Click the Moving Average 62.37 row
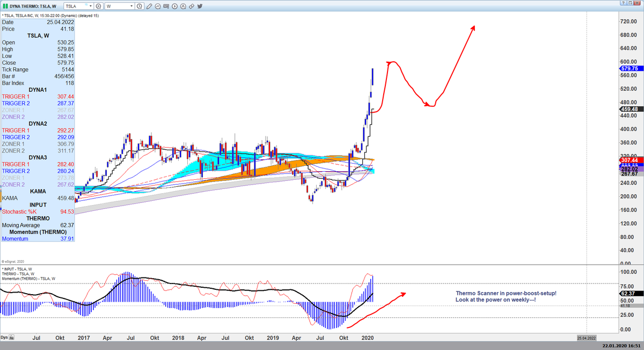 pos(38,225)
